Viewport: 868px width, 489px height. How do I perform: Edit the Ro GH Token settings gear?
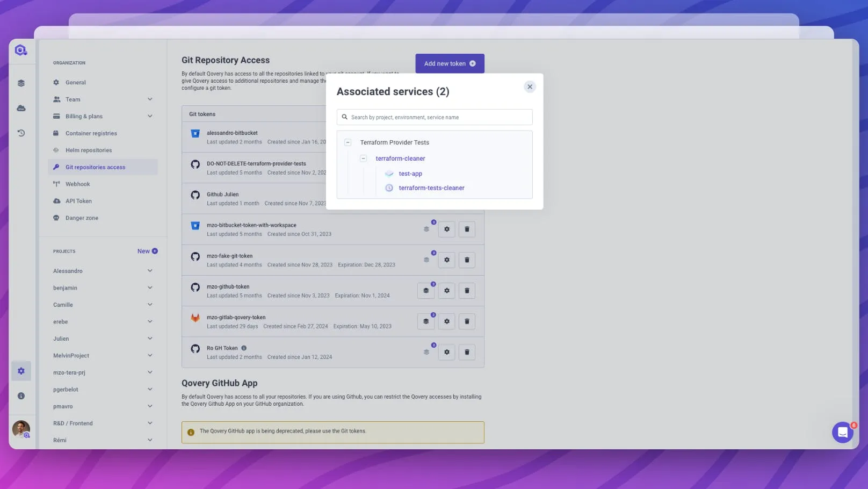tap(446, 352)
